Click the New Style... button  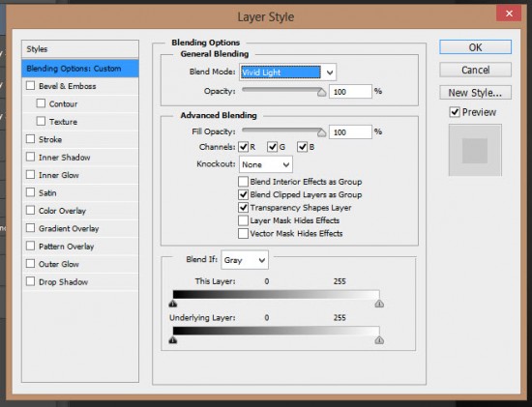475,92
